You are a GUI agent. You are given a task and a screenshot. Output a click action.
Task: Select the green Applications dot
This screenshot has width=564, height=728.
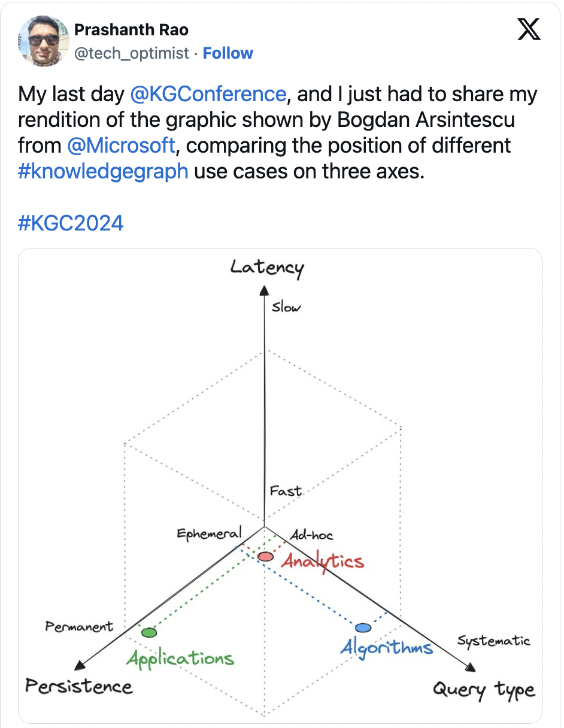point(149,632)
